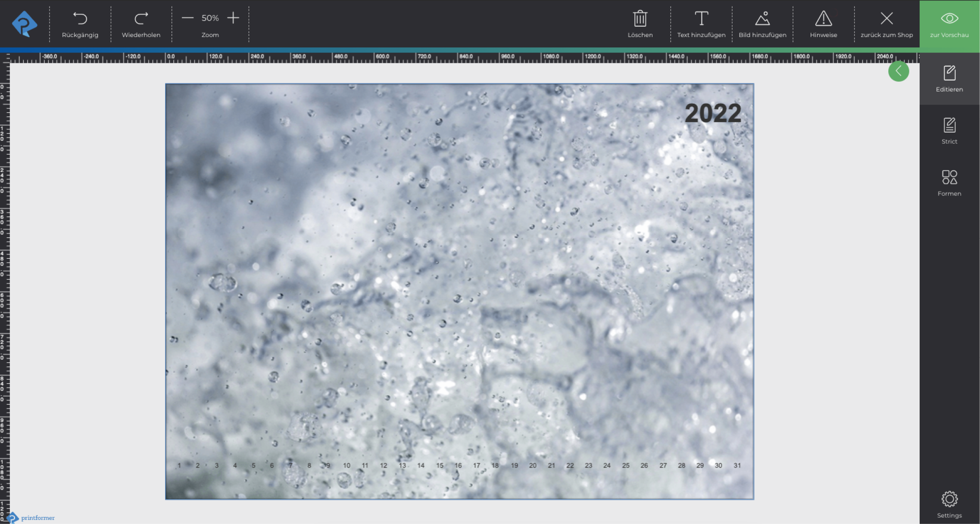This screenshot has width=980, height=524.
Task: Click the blue printformer logo top-left
Action: point(25,24)
